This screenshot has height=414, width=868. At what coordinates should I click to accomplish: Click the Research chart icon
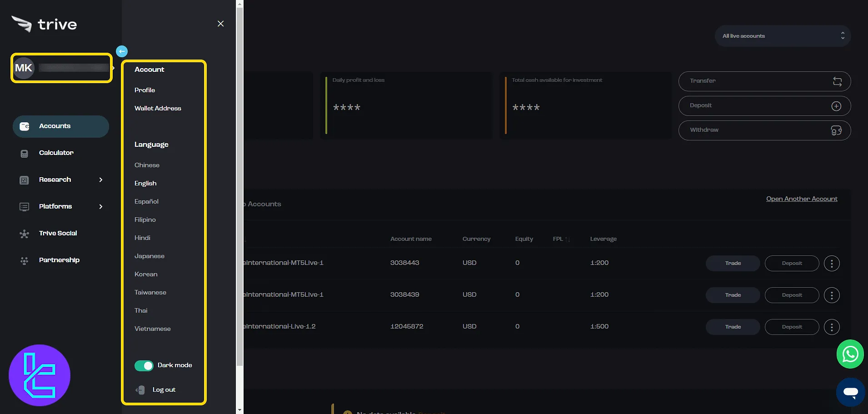pyautogui.click(x=25, y=180)
